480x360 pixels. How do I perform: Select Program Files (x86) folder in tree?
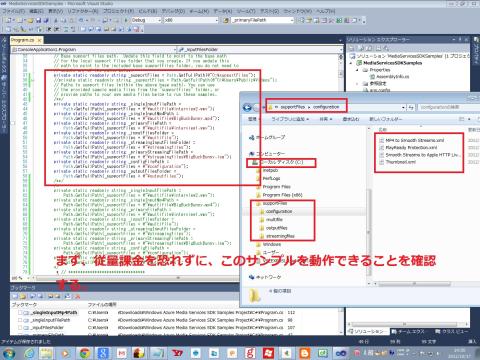click(x=279, y=195)
